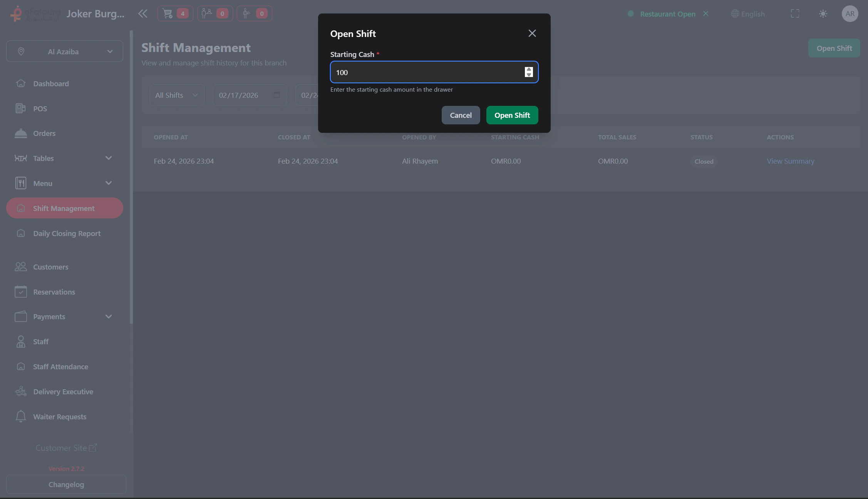Open the delivery executive icon with 0 badge
This screenshot has width=868, height=499.
click(254, 13)
